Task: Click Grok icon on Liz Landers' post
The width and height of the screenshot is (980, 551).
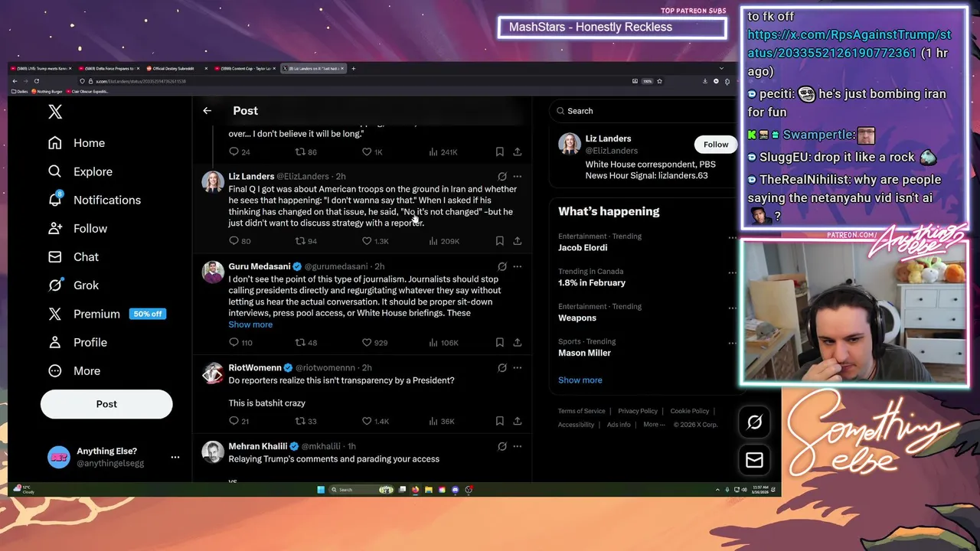Action: [x=502, y=177]
